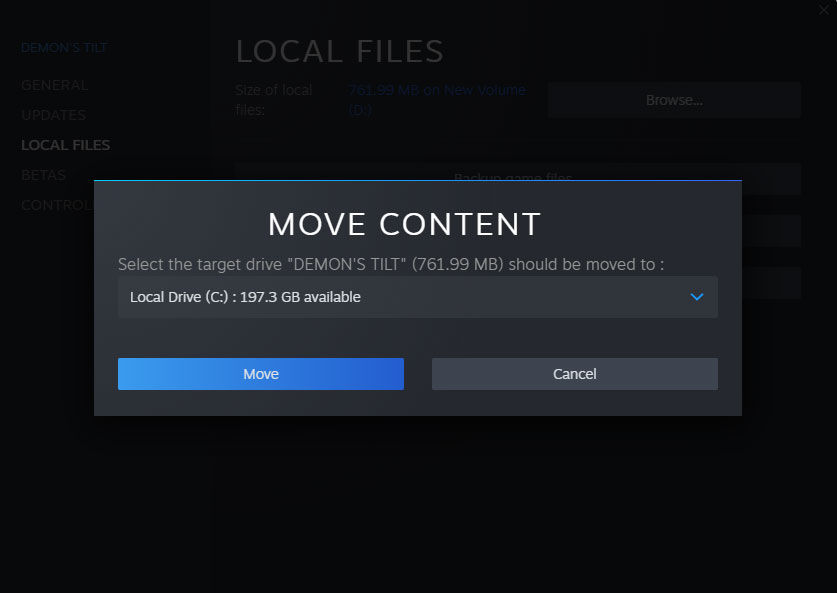This screenshot has height=593, width=837.
Task: Click the "761.99 MB on New Volume (D:)" link
Action: point(436,99)
